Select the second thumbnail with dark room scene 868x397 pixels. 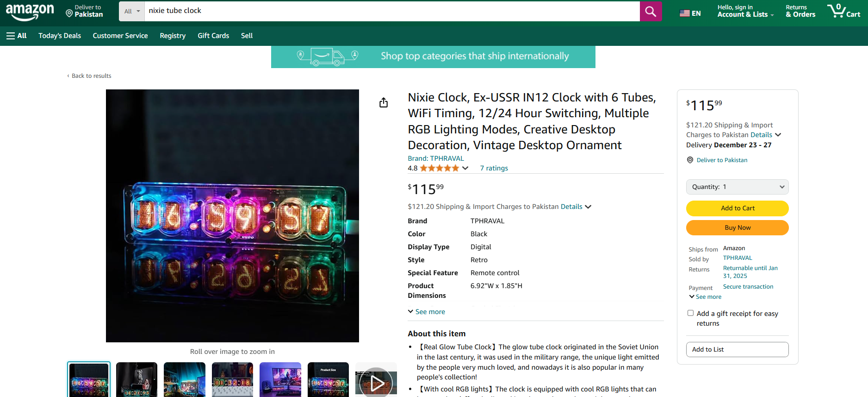pos(136,380)
